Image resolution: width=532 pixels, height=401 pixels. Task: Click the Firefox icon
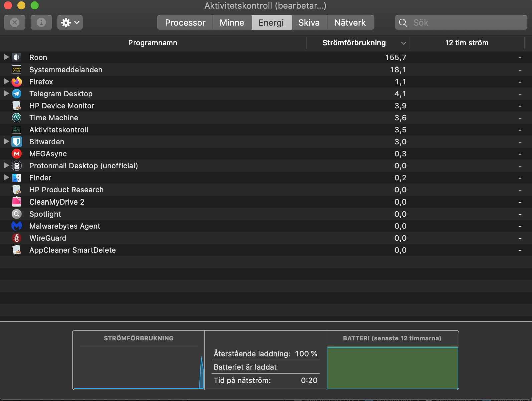tap(17, 82)
